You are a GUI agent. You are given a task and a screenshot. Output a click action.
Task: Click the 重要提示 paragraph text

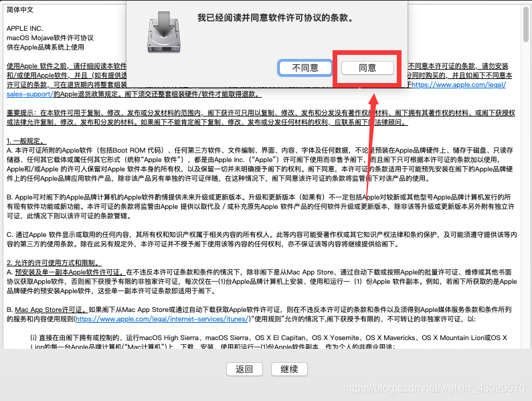pyautogui.click(x=260, y=117)
